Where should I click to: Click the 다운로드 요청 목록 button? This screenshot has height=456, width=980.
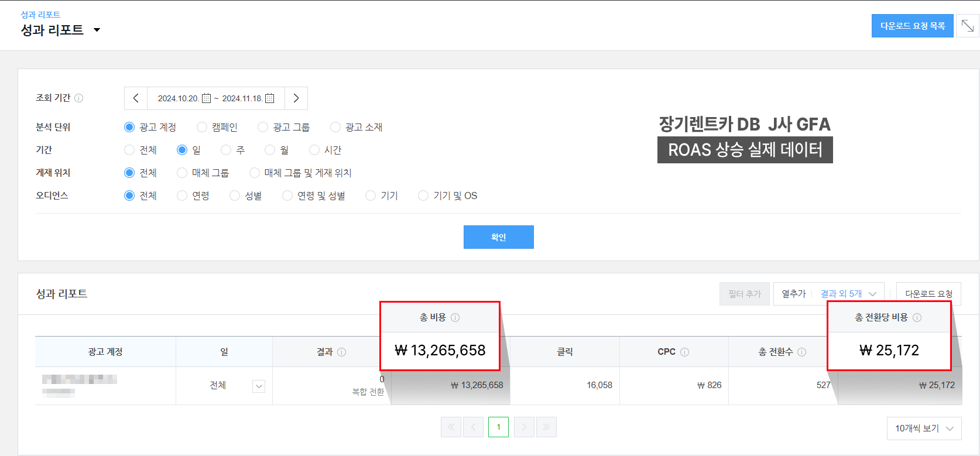912,26
